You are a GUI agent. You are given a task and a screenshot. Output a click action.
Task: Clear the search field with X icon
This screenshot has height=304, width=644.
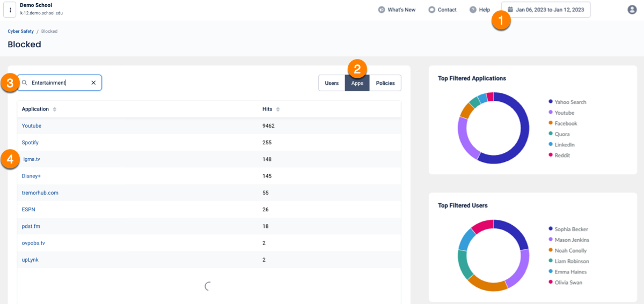[x=93, y=83]
